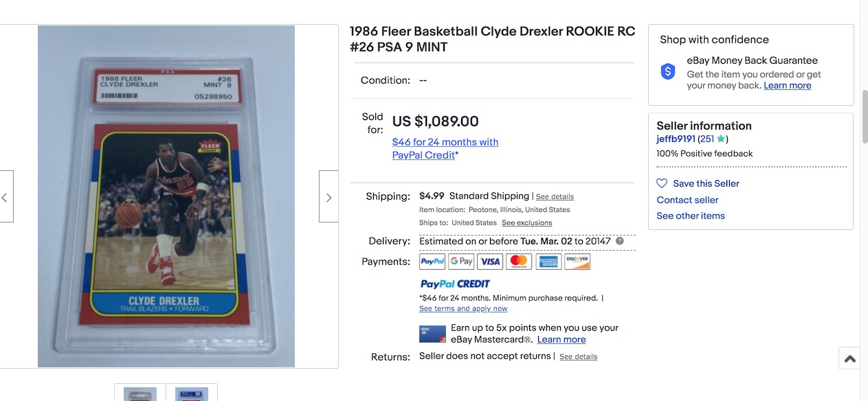The height and width of the screenshot is (401, 868).
Task: Click the Mastercard icon
Action: [519, 262]
